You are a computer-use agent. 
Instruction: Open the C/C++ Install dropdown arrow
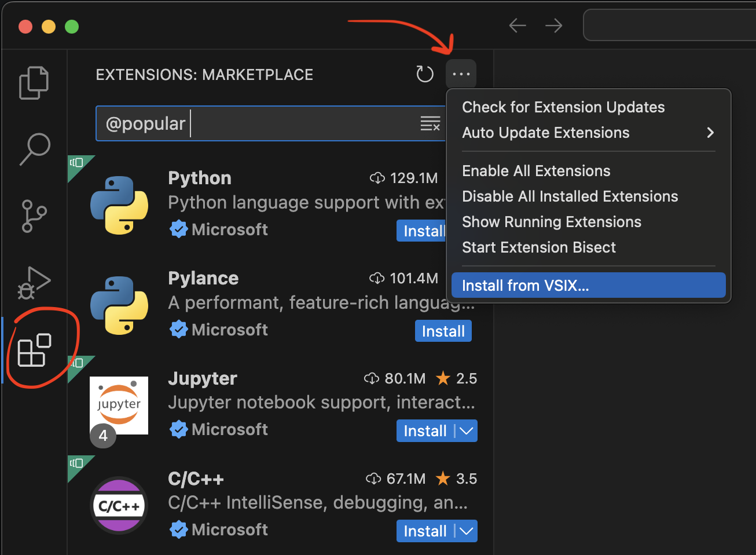[467, 531]
